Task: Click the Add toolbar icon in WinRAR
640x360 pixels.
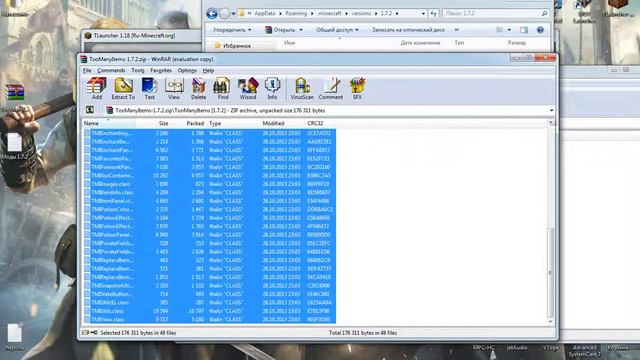Action: (97, 89)
